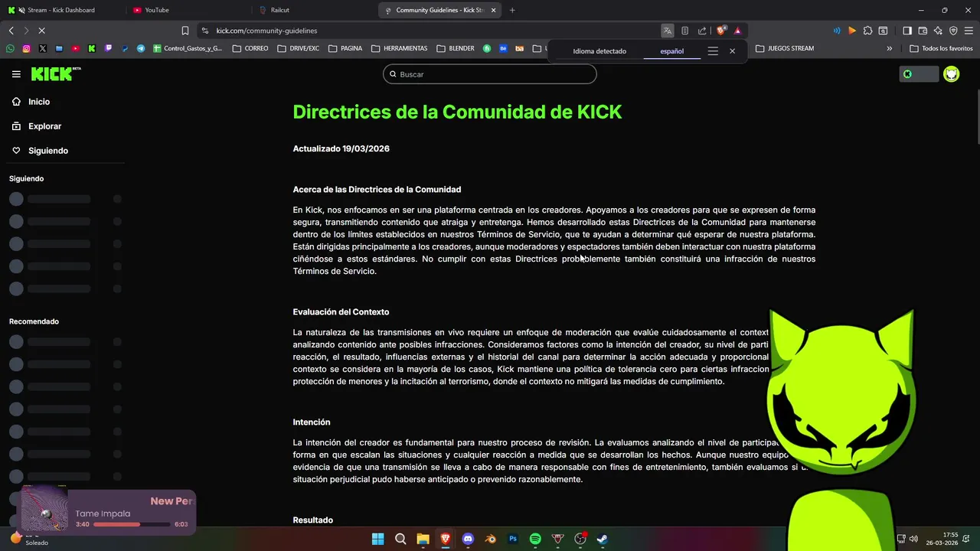Open the Brave Wallet icon
This screenshot has width=980, height=551.
point(923,31)
